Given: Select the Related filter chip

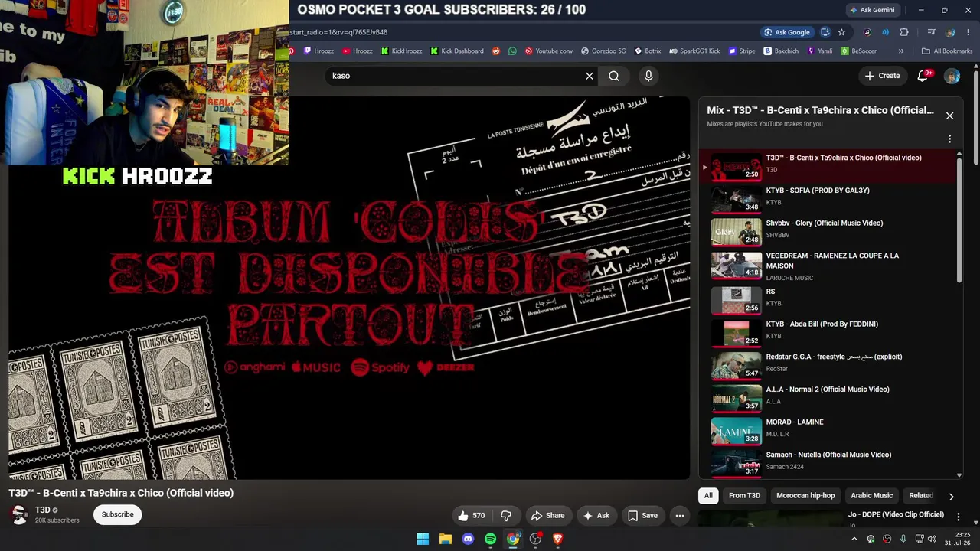Looking at the screenshot, I should click(921, 496).
